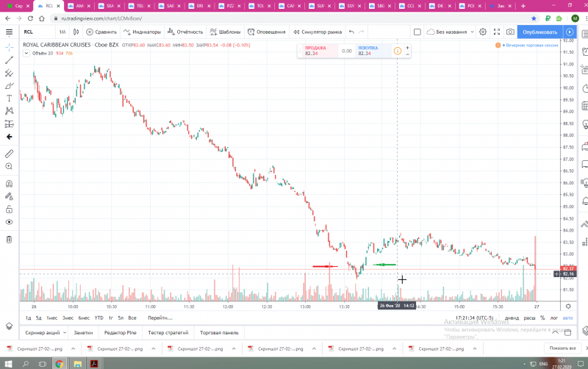Open the Отчётность financials menu
Screen dimensions: 588x369
point(185,32)
